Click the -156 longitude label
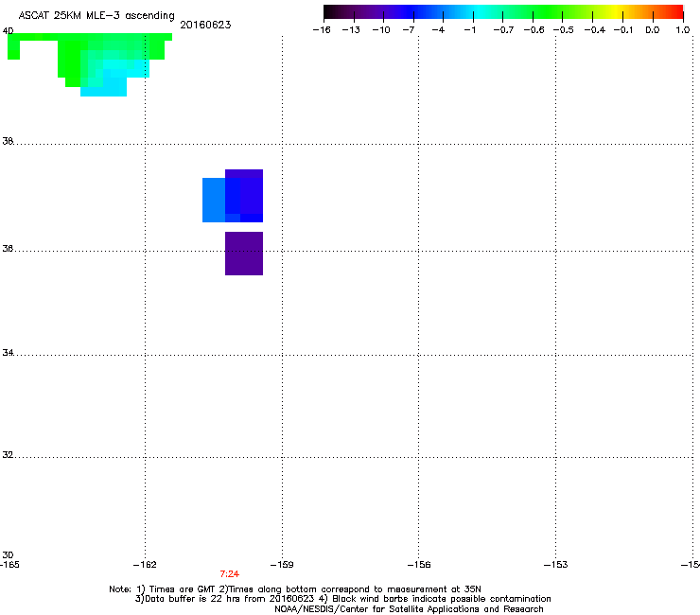 coord(419,565)
